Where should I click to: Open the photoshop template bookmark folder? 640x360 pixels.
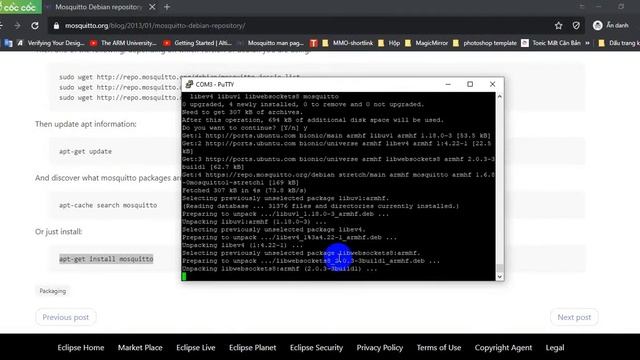484,43
